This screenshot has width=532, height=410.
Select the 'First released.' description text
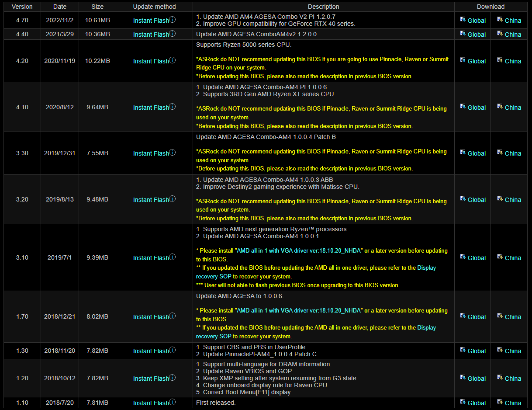(x=216, y=403)
